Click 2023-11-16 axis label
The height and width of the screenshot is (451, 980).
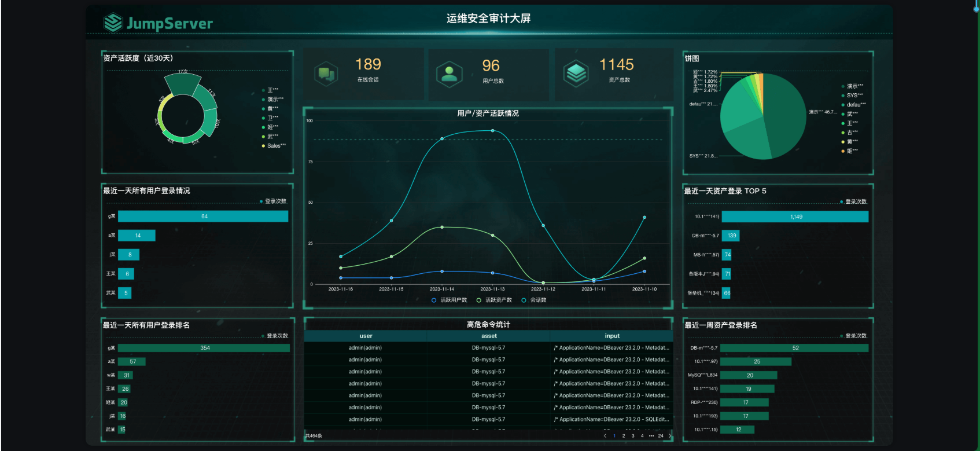(x=341, y=289)
